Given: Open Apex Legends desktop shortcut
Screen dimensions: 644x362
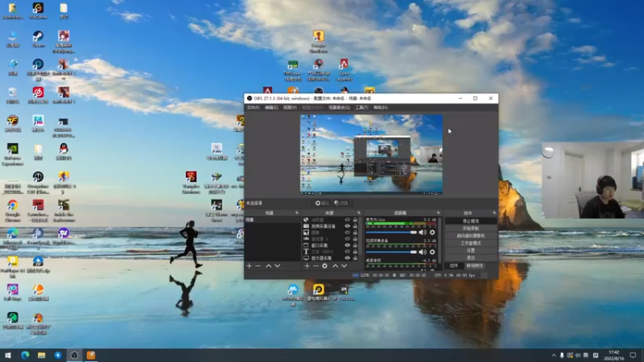Looking at the screenshot, I should (x=344, y=70).
